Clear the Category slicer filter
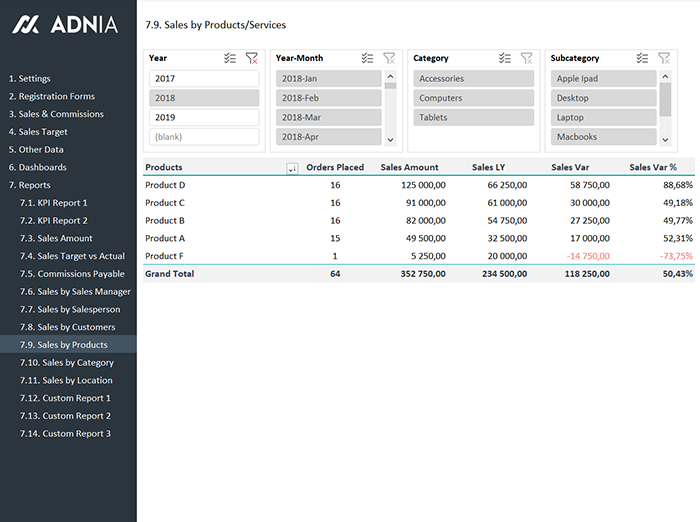The width and height of the screenshot is (700, 522). click(526, 59)
